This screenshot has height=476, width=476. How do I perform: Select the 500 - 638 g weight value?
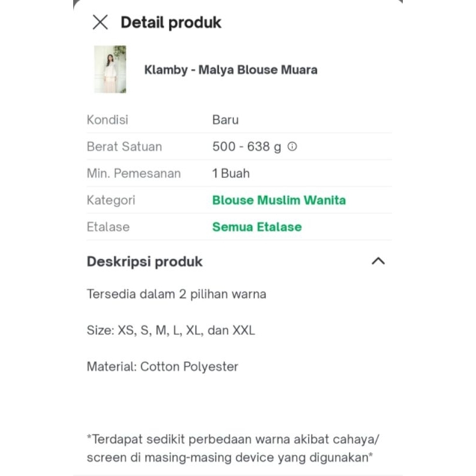[246, 146]
